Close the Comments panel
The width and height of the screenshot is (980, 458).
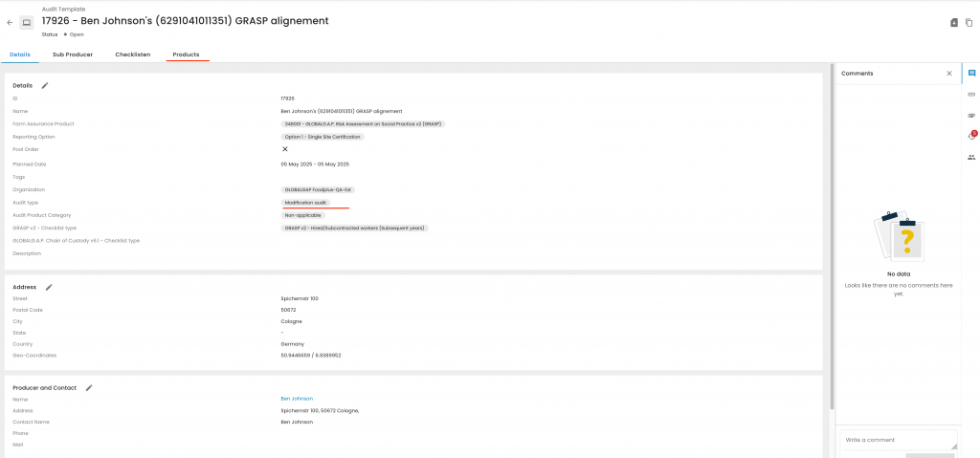(x=949, y=73)
